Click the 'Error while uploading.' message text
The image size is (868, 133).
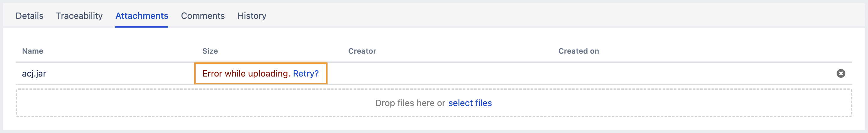[246, 73]
